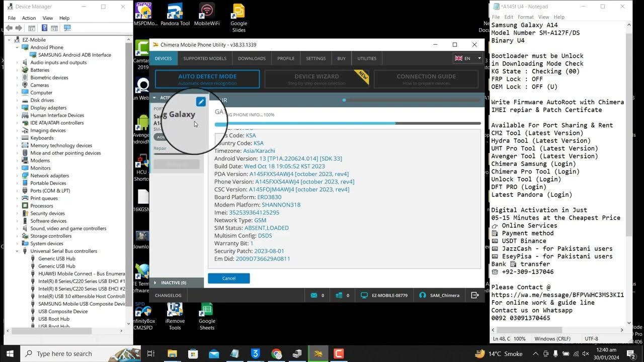Open the CONNECTION GUIDE
Screen dimensions: 644x362
tap(426, 79)
